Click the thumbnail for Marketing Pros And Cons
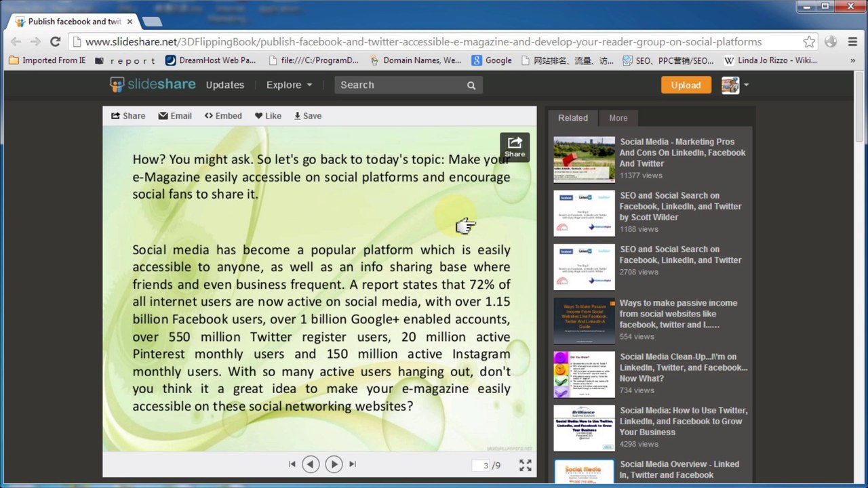868x488 pixels. [584, 159]
